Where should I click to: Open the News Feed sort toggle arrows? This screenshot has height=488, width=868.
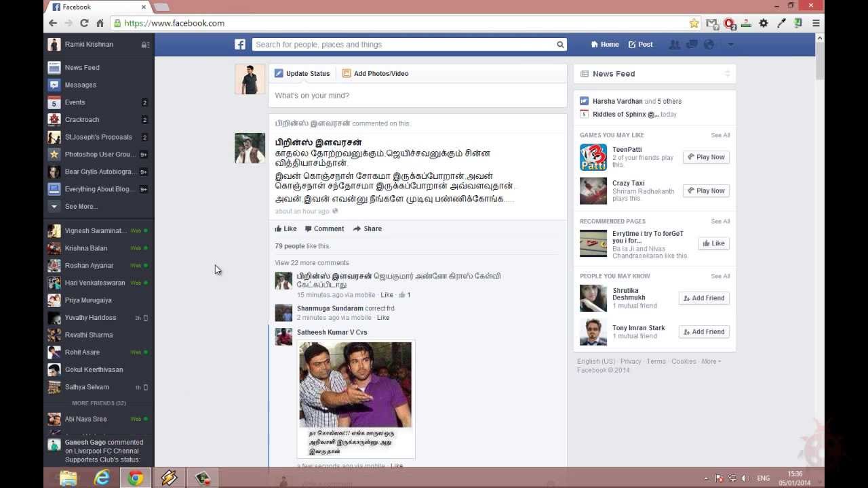[727, 74]
